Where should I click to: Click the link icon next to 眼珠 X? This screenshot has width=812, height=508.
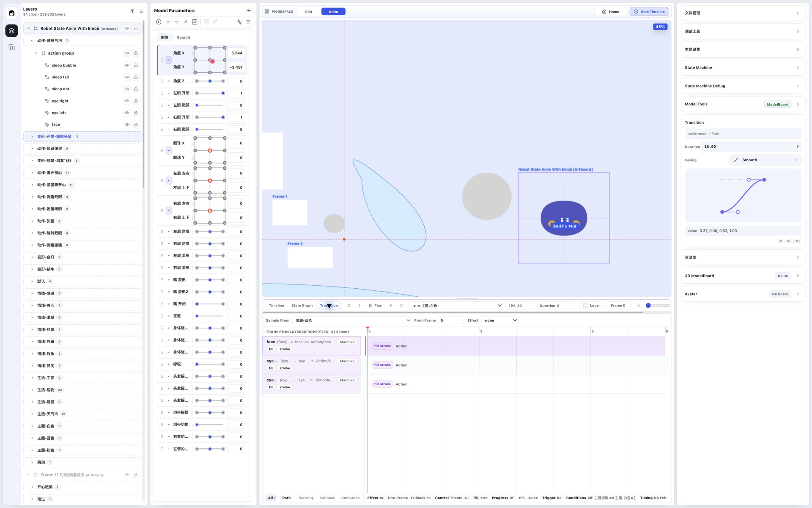[x=168, y=150]
